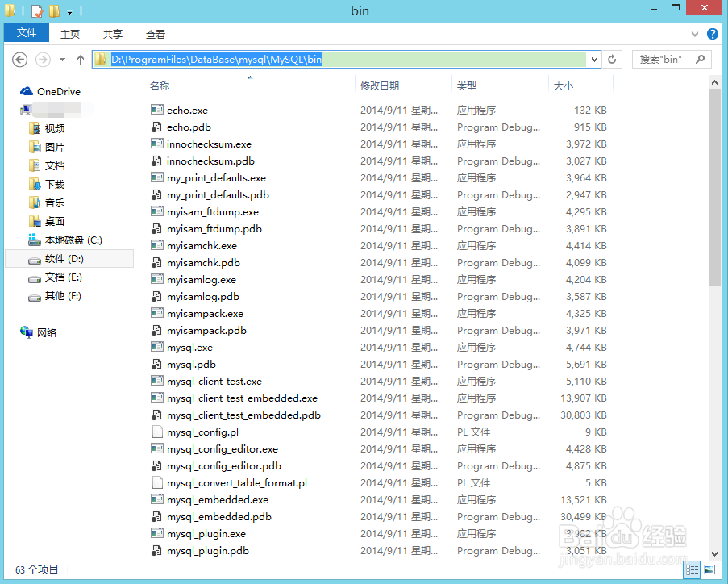Select myisampack.exe file icon

[157, 314]
